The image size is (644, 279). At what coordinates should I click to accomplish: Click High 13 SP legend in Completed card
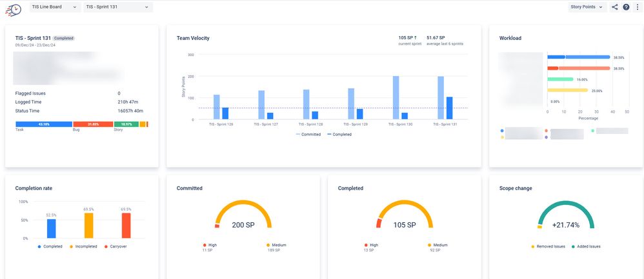coord(371,247)
